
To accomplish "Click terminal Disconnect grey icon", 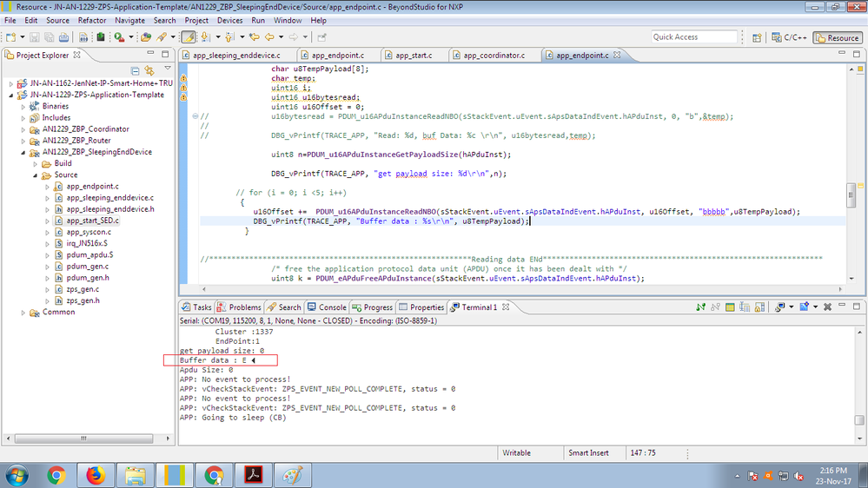I will pyautogui.click(x=715, y=307).
